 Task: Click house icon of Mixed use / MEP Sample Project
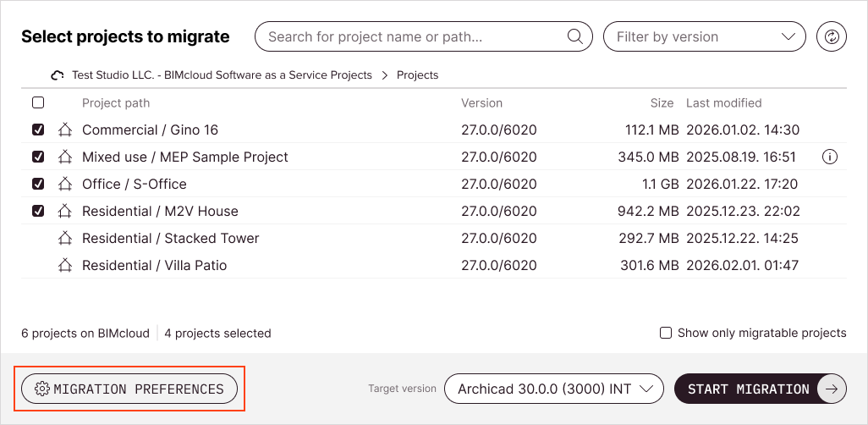point(65,157)
